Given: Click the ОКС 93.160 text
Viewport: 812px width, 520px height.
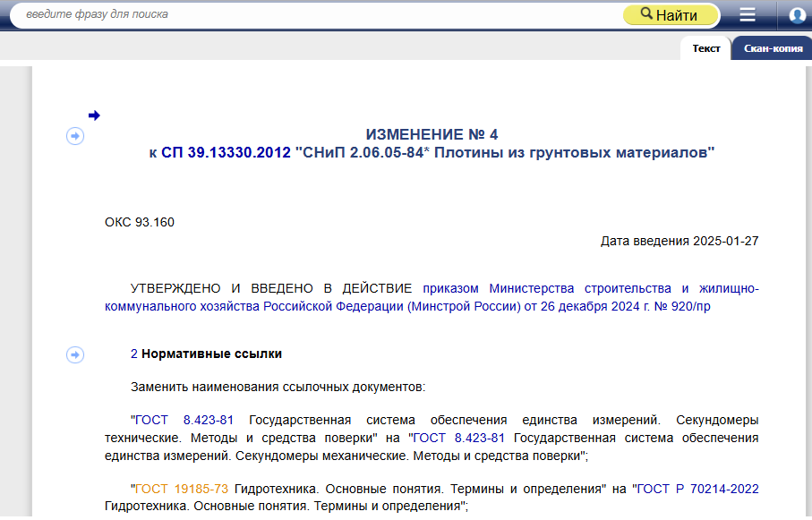Looking at the screenshot, I should (x=140, y=222).
